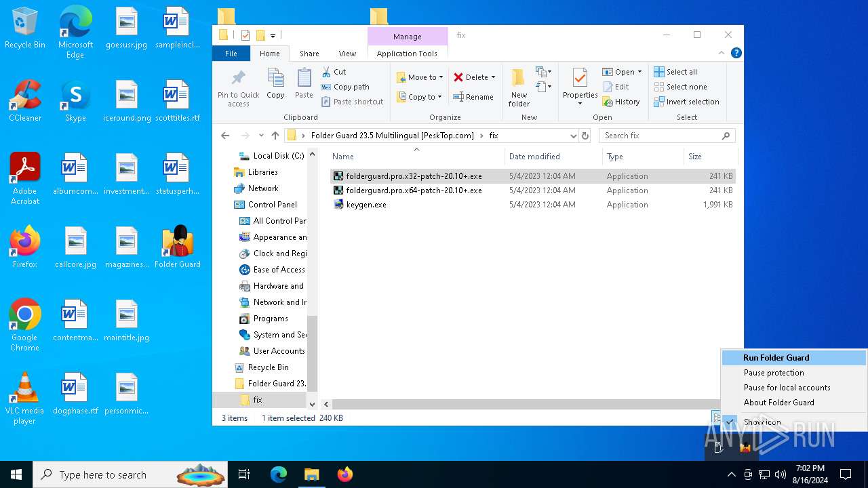Screen dimensions: 868x488
Task: Sort files by Date modified column
Action: tap(553, 157)
